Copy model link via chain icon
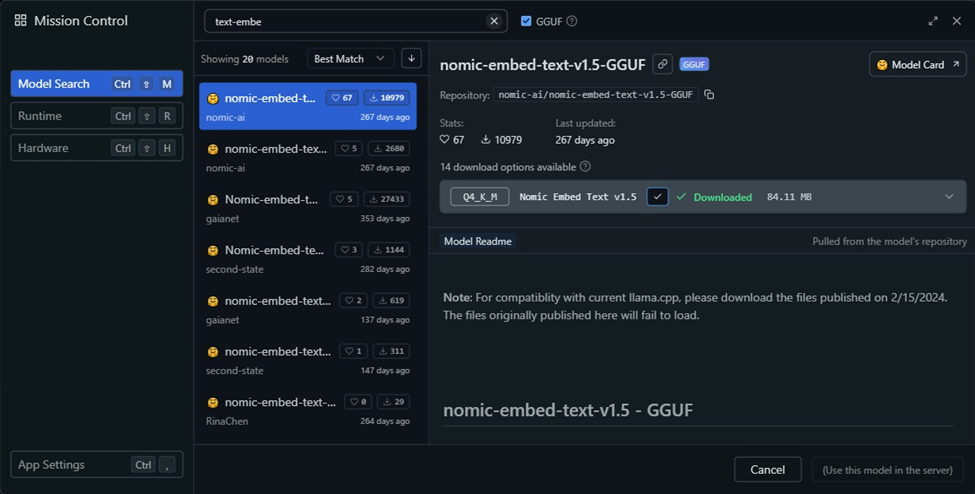This screenshot has width=975, height=494. 662,65
